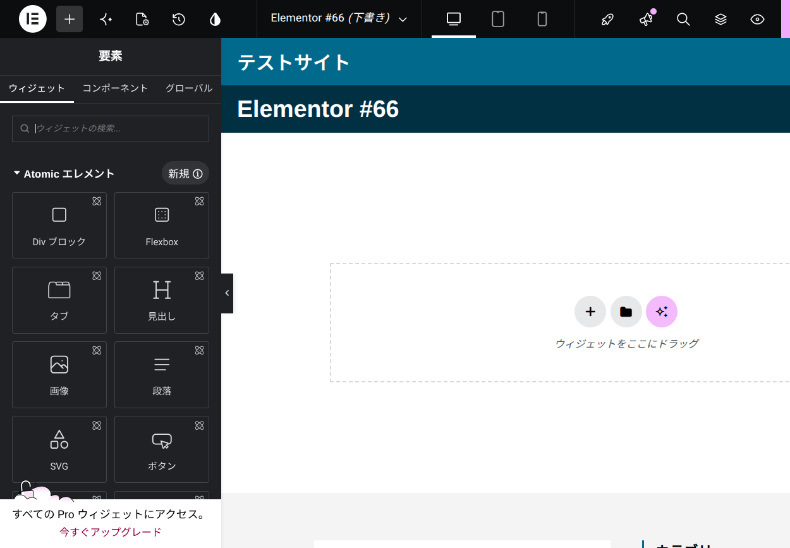The image size is (790, 548).
Task: Click the 今すぐアップグレード link
Action: 110,532
